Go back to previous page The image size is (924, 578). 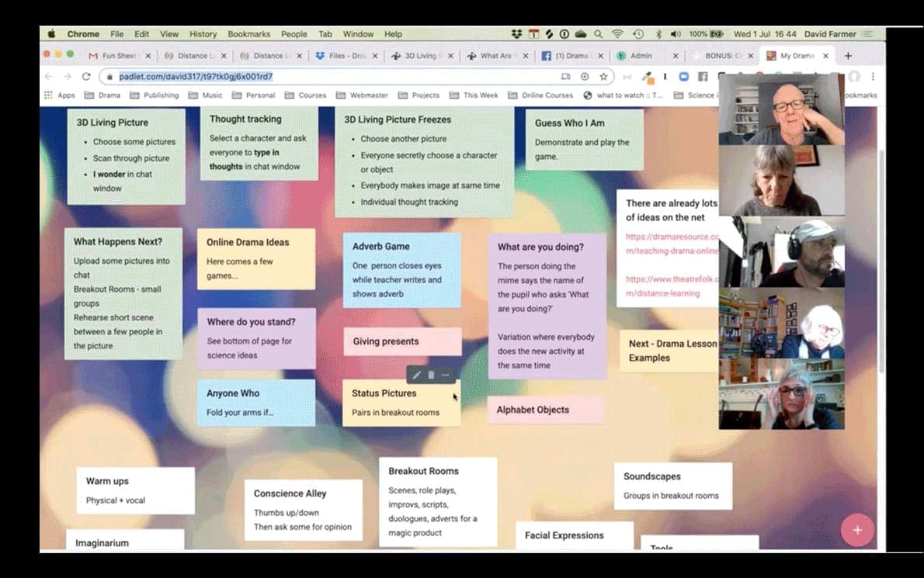(x=49, y=77)
